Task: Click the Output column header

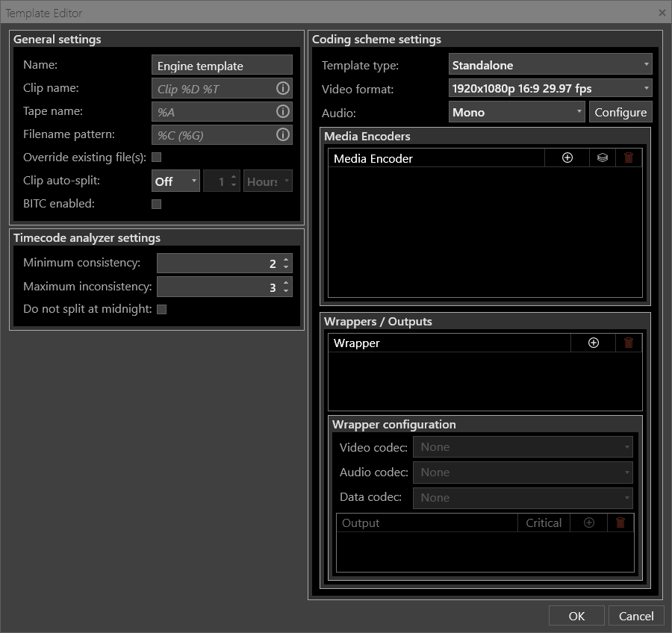Action: coord(427,523)
